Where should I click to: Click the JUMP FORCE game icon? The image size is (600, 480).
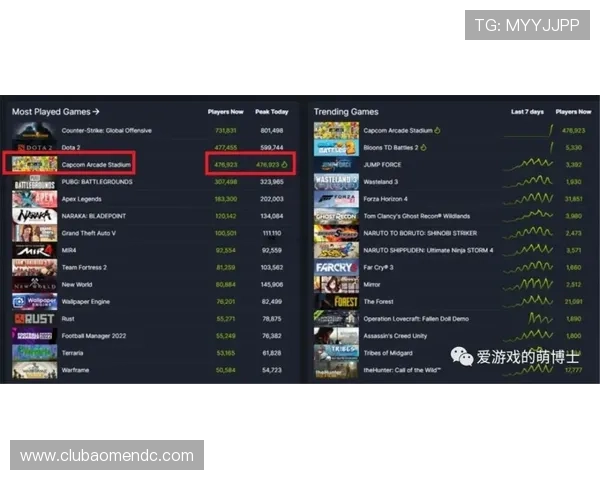tap(336, 164)
